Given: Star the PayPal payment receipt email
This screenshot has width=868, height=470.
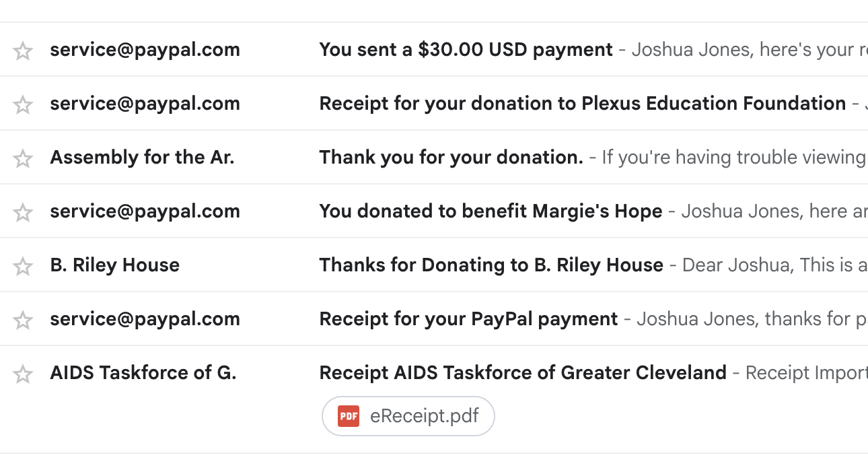Looking at the screenshot, I should 23,320.
